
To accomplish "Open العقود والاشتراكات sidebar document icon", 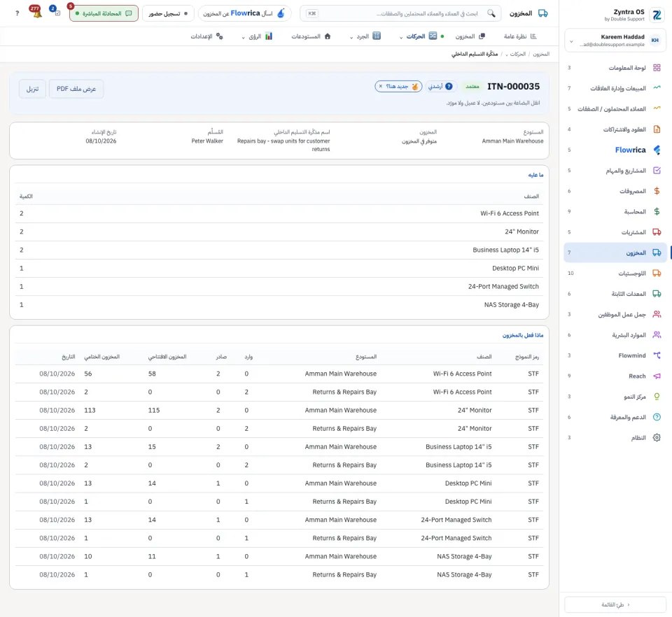I will pyautogui.click(x=657, y=129).
